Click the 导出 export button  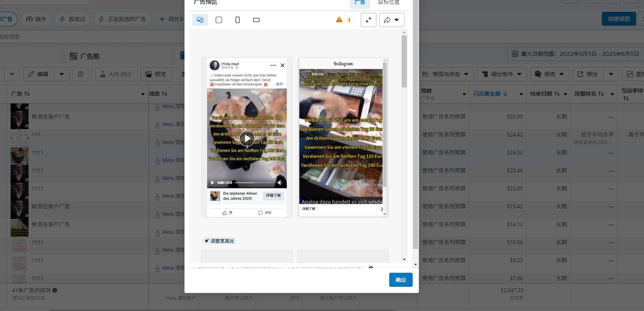click(588, 74)
